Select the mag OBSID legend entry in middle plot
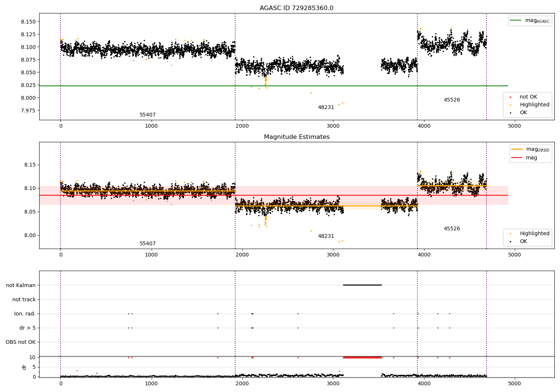 point(530,149)
